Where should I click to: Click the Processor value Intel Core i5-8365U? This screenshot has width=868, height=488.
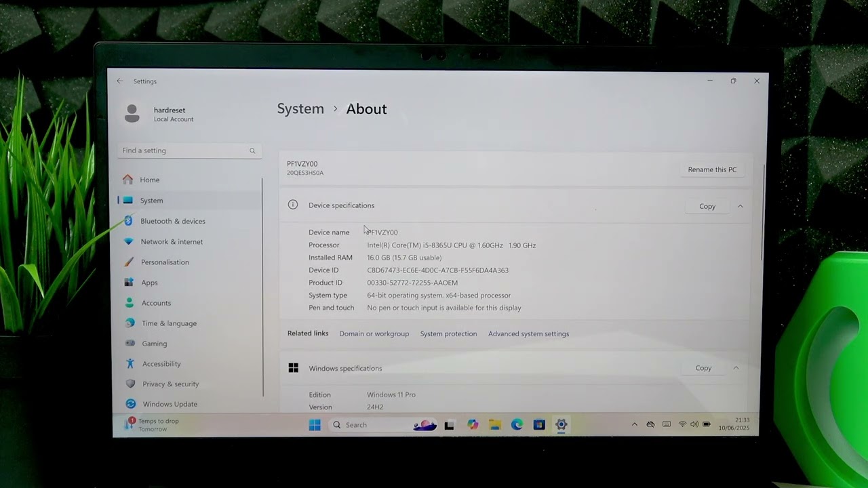click(x=452, y=245)
